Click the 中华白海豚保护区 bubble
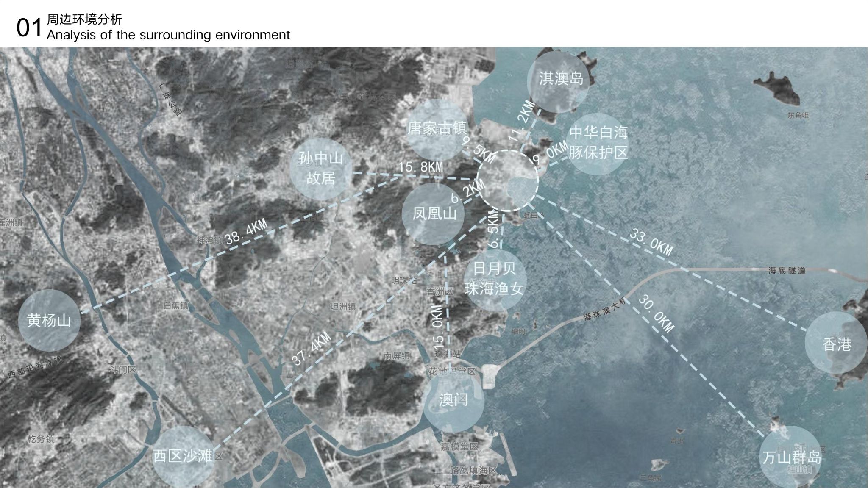The width and height of the screenshot is (868, 488). (x=598, y=143)
